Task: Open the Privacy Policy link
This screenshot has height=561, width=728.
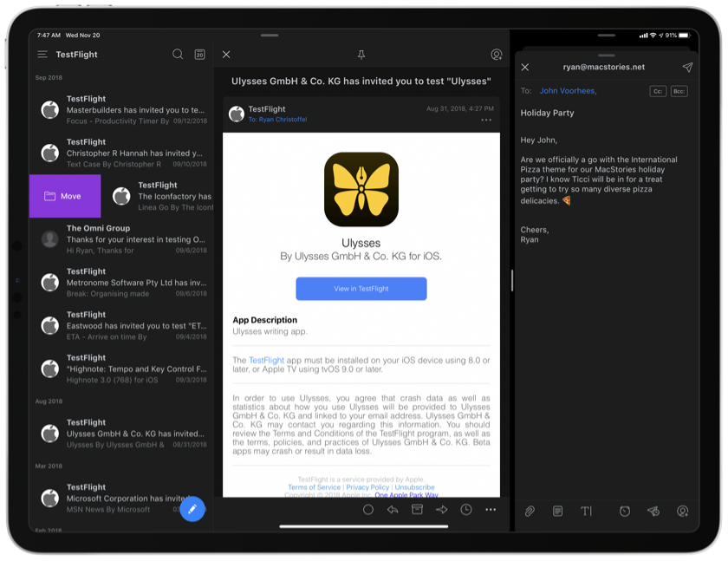Action: coord(367,487)
